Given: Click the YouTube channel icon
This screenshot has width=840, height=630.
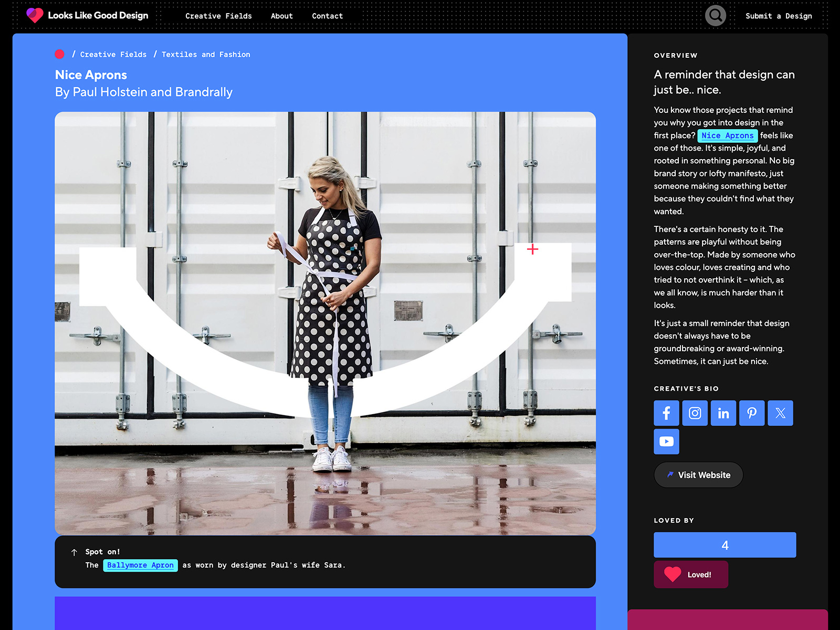Looking at the screenshot, I should coord(666,442).
